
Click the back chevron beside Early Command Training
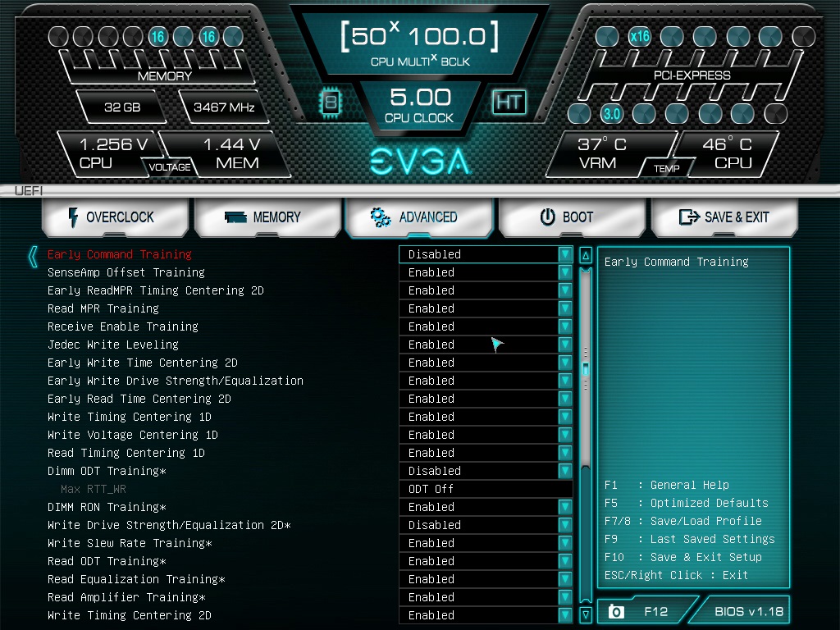click(x=33, y=256)
